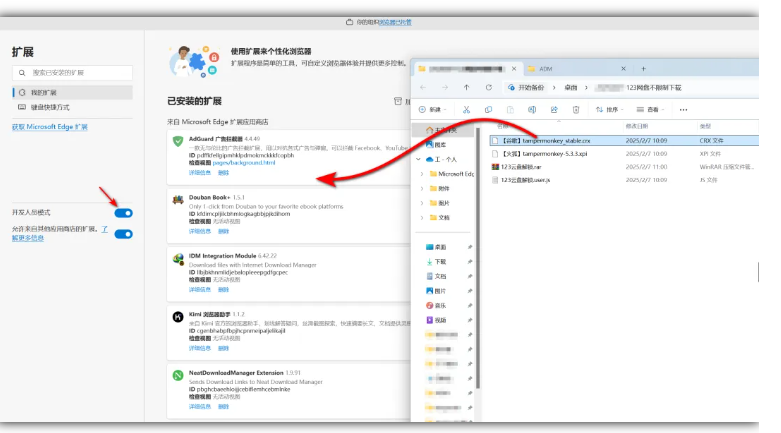Open the View dropdown in File Explorer

pos(651,110)
